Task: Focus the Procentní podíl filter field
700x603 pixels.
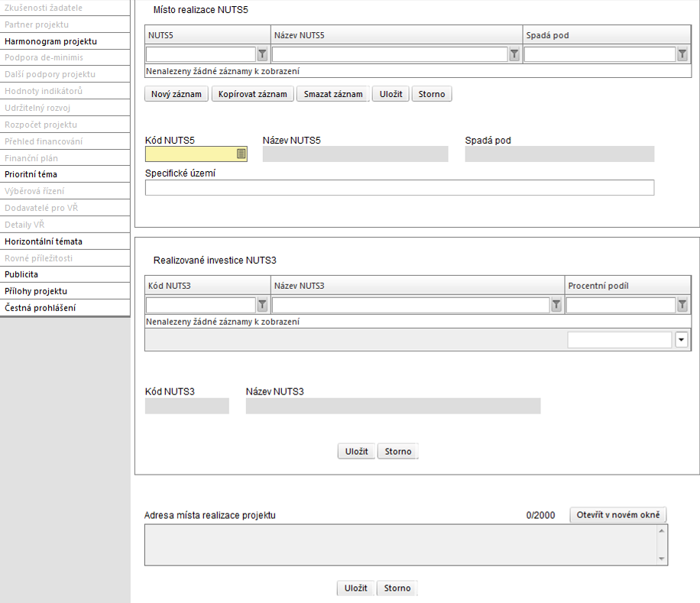Action: click(621, 305)
